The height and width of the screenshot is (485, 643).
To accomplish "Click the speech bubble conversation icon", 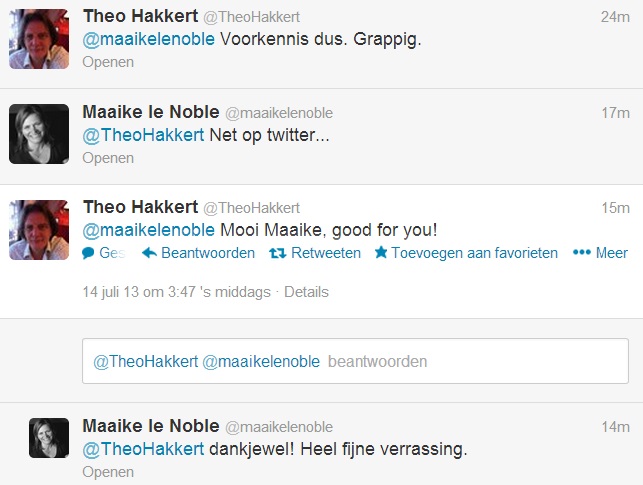I will 89,253.
